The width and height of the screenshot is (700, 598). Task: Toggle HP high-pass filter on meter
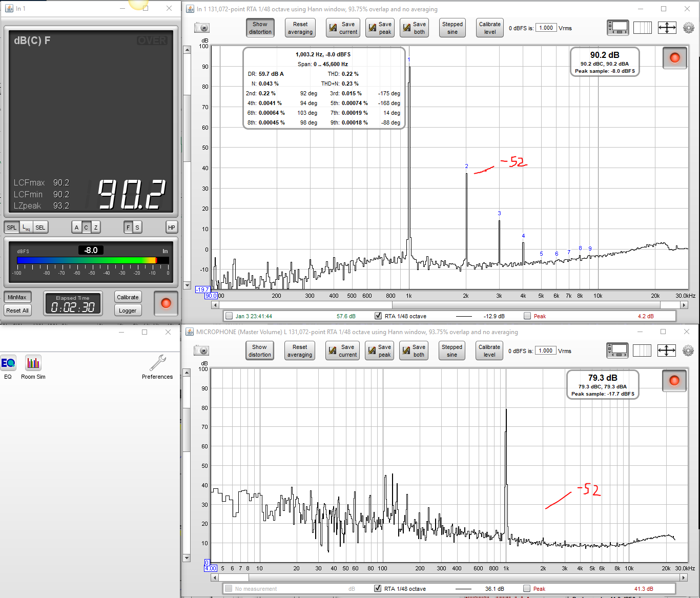click(172, 228)
